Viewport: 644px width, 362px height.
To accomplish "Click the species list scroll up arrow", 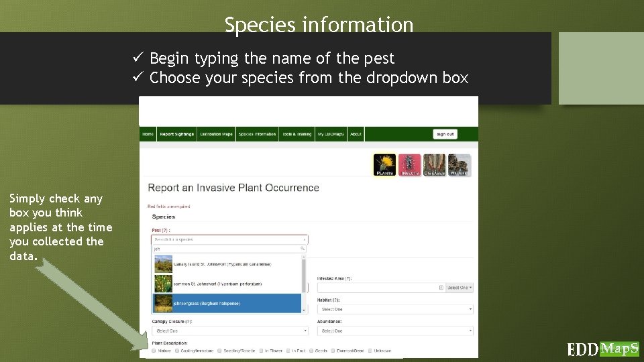I will point(304,257).
